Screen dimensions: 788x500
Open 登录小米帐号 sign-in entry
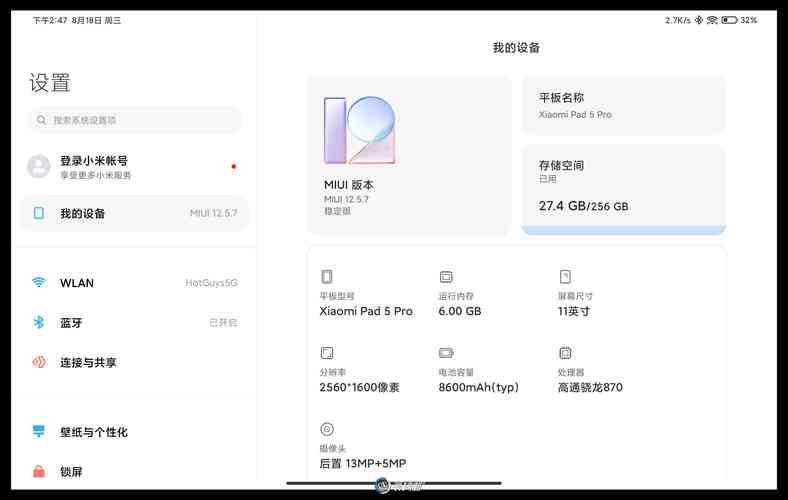135,167
